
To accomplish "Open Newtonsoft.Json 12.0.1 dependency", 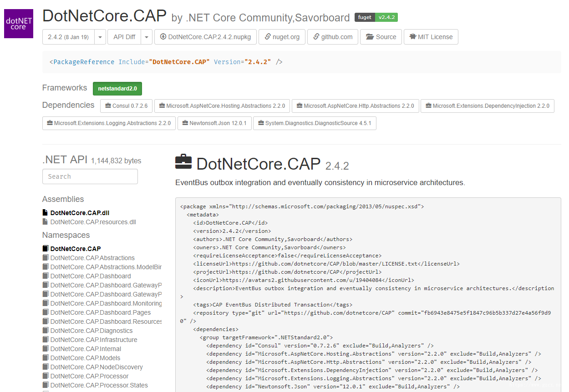I will pyautogui.click(x=214, y=123).
